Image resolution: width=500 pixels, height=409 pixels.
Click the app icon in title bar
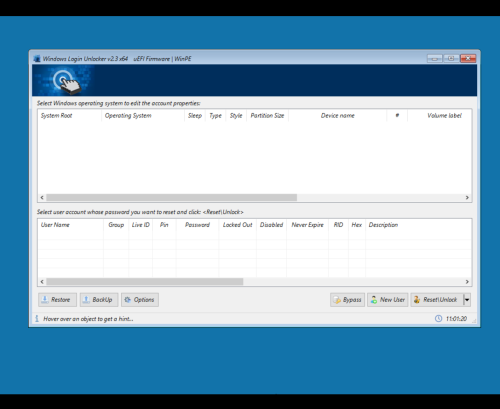[37, 59]
